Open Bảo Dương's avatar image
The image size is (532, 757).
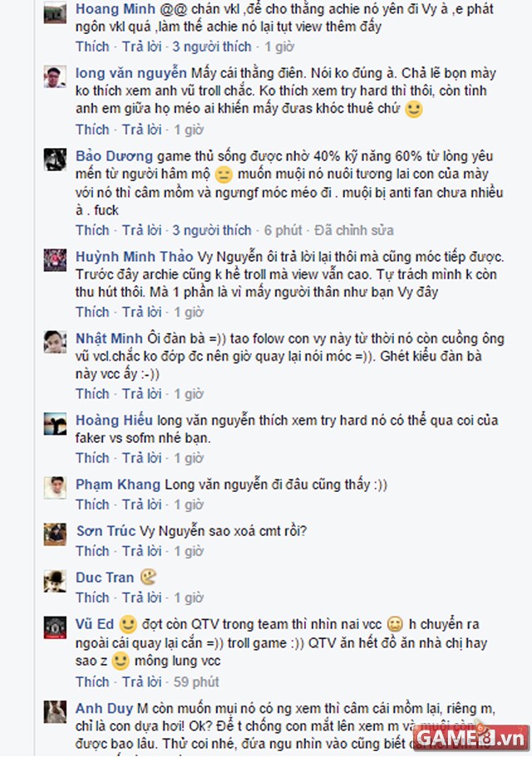tap(55, 160)
